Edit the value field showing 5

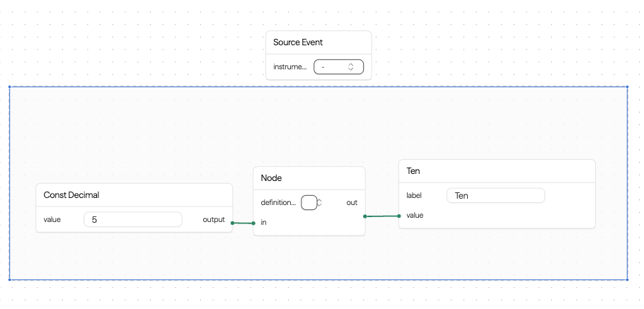(x=132, y=219)
